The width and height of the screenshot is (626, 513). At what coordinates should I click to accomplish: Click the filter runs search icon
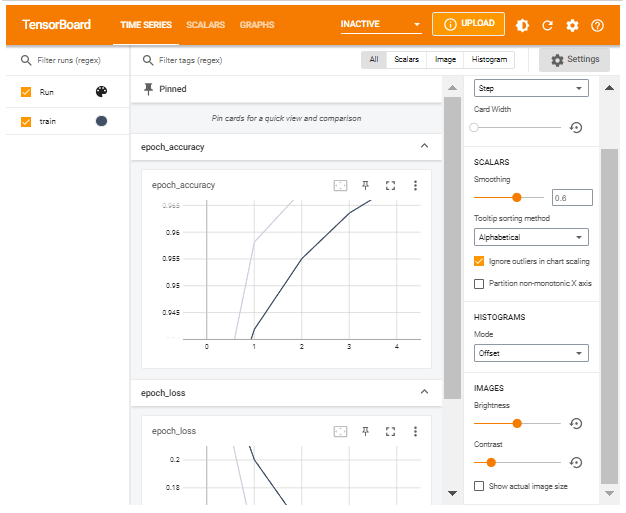[26, 60]
